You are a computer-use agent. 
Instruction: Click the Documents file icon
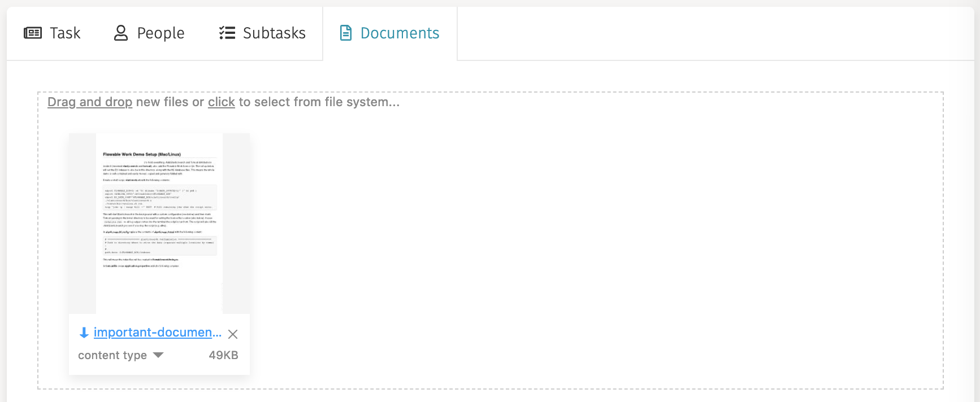(x=345, y=33)
